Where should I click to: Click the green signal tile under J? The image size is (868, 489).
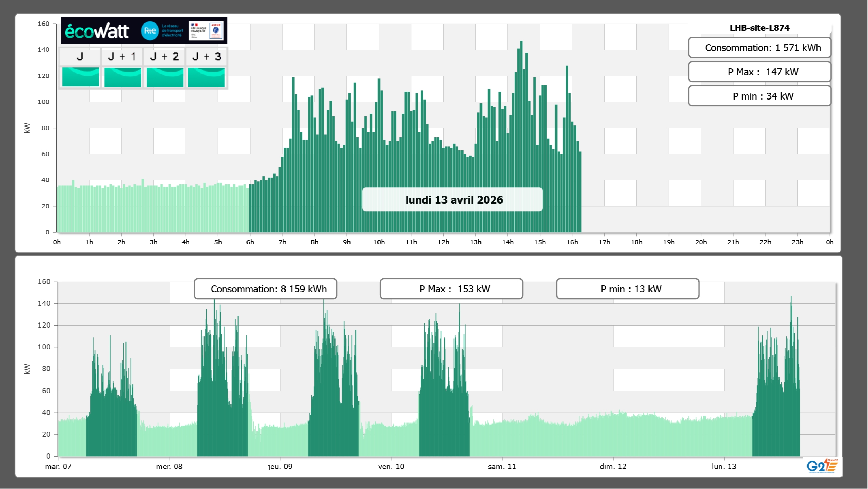click(x=81, y=77)
